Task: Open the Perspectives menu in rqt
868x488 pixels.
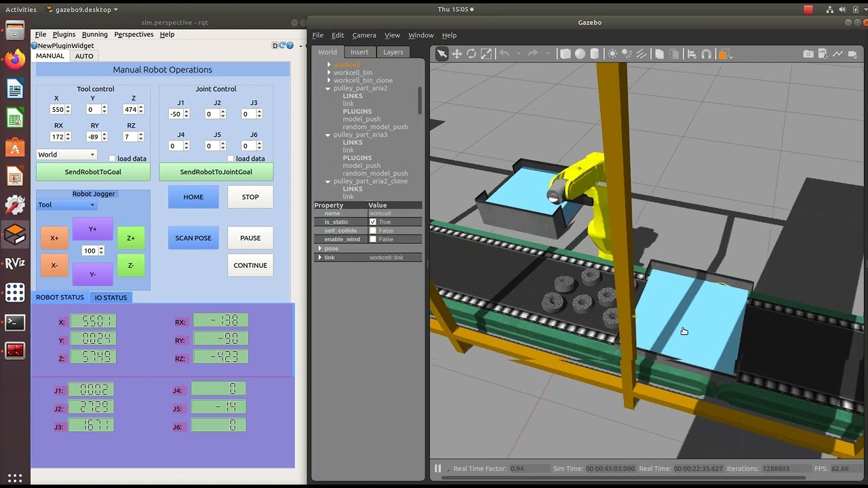Action: (x=134, y=34)
